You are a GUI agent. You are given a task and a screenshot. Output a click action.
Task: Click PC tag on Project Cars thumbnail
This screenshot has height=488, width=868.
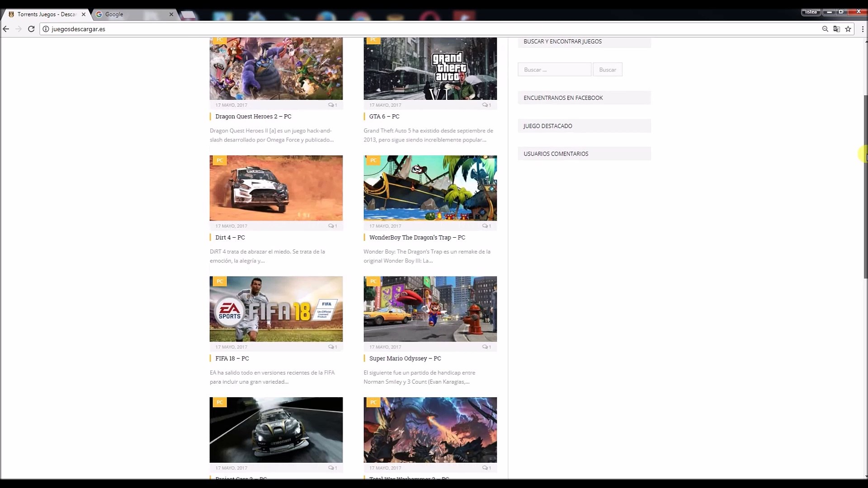click(220, 403)
